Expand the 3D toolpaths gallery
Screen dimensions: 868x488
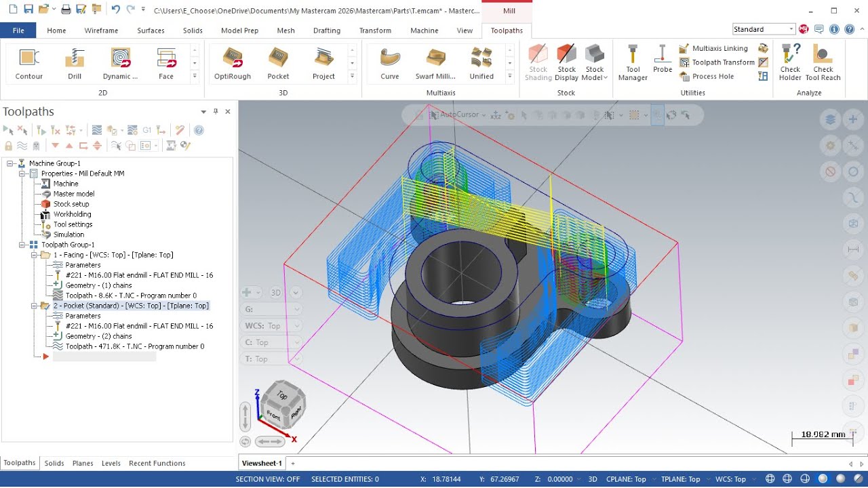(352, 77)
